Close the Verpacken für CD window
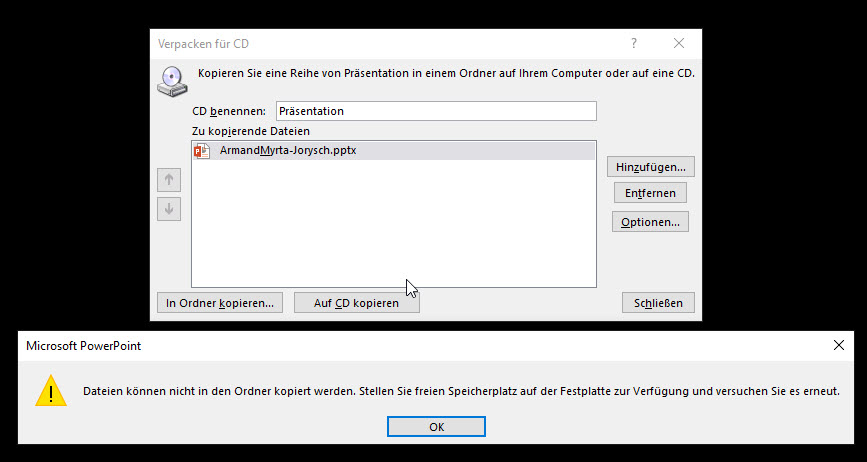 679,43
